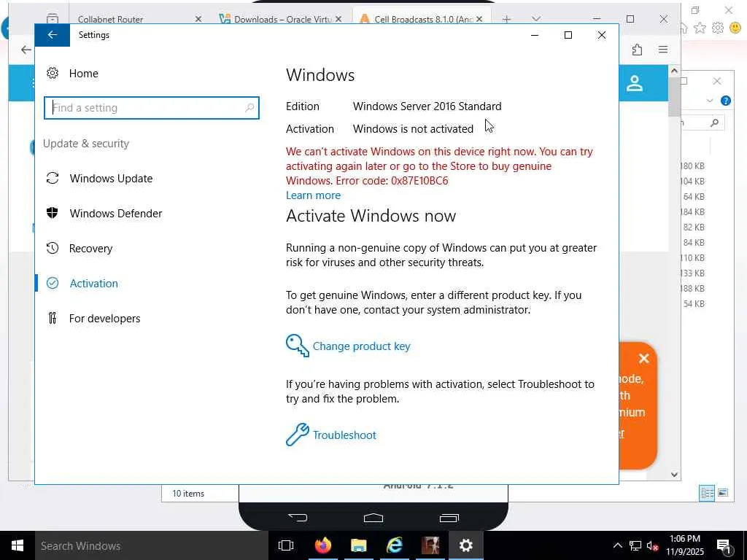The width and height of the screenshot is (747, 560).
Task: Open Windows Update section
Action: [111, 178]
